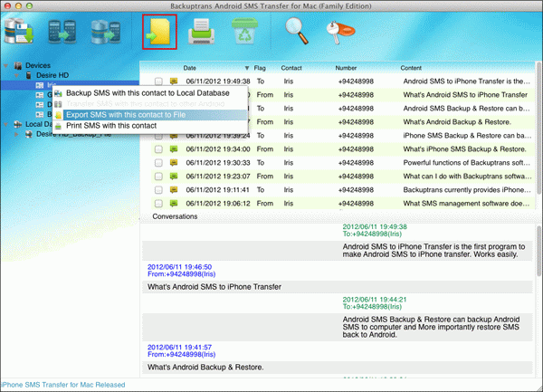This screenshot has width=543, height=392.
Task: Click the green message icon for 19:34:00 row
Action: coord(174,148)
